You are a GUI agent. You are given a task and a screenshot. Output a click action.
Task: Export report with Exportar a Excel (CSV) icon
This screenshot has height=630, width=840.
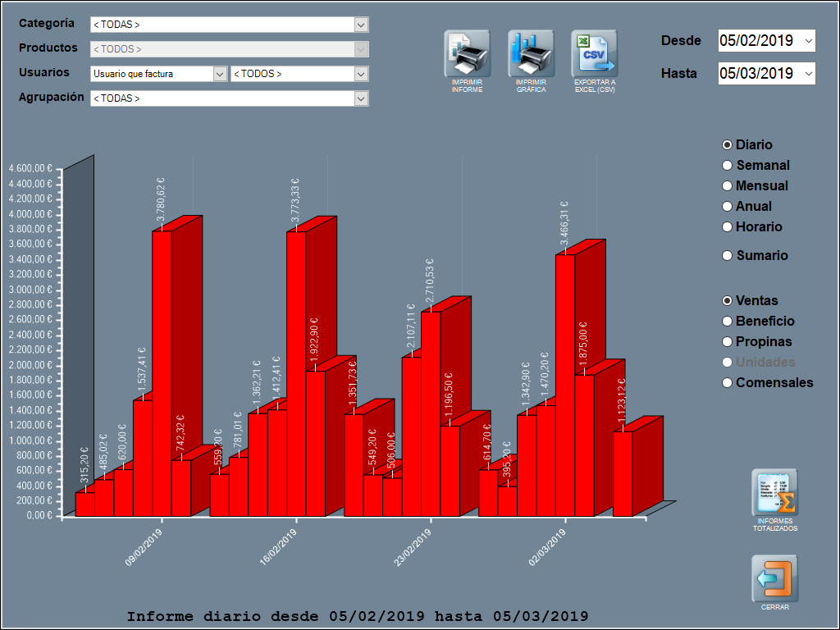[594, 54]
